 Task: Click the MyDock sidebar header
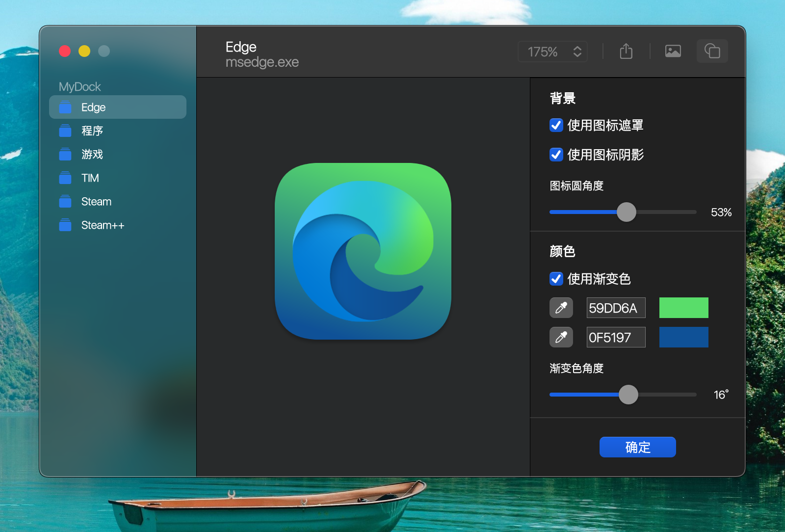click(79, 87)
